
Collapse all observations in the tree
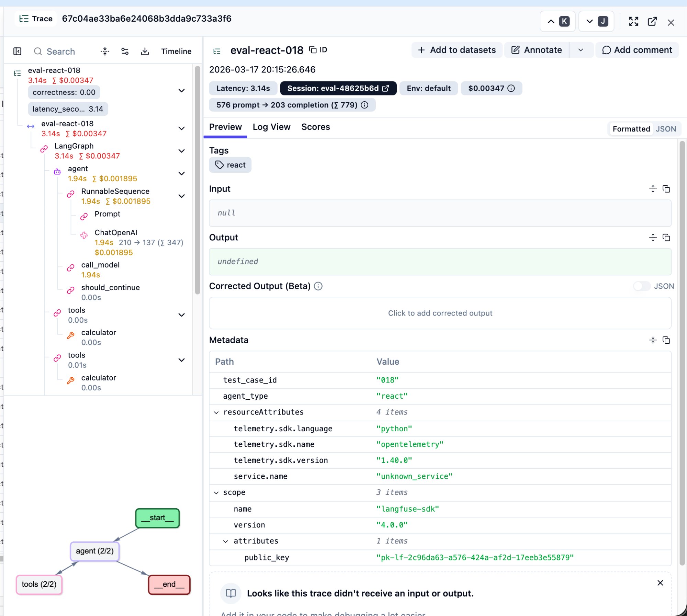(x=105, y=51)
